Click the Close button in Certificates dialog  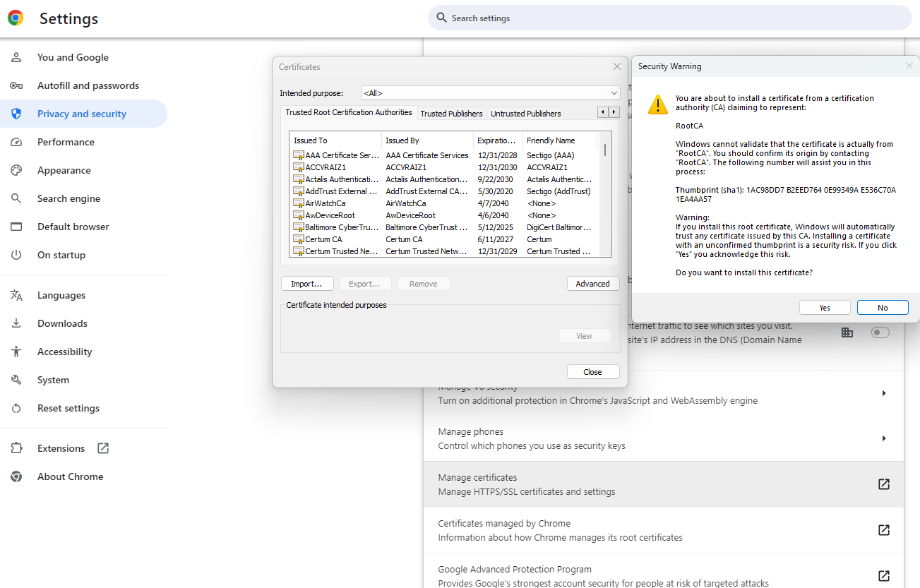pos(593,372)
